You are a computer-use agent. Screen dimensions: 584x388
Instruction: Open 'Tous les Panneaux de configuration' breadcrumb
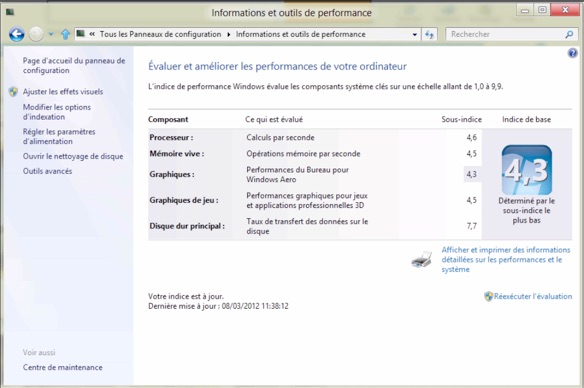tap(161, 34)
